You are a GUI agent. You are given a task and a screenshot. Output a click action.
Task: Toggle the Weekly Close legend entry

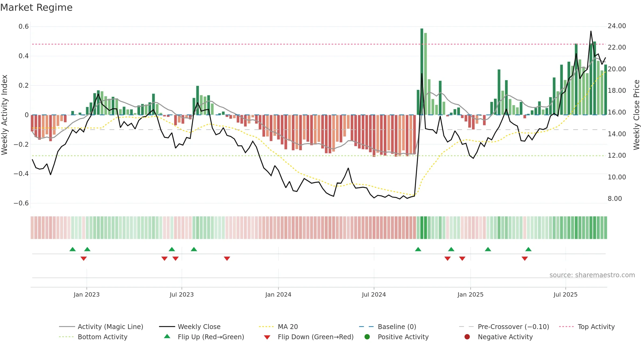coord(190,327)
